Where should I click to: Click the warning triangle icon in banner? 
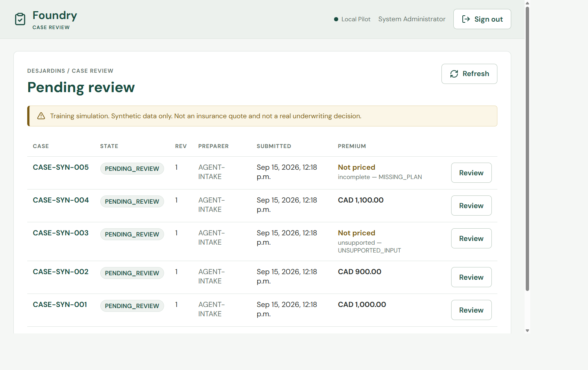click(41, 116)
